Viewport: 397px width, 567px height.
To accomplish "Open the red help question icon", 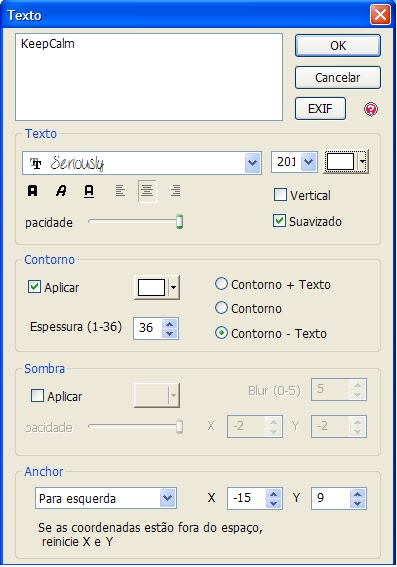I will pyautogui.click(x=371, y=109).
